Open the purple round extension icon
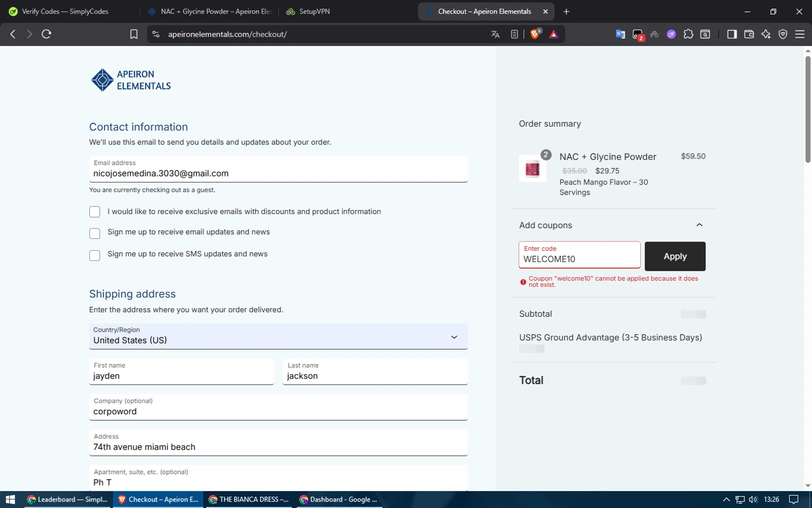 [671, 34]
